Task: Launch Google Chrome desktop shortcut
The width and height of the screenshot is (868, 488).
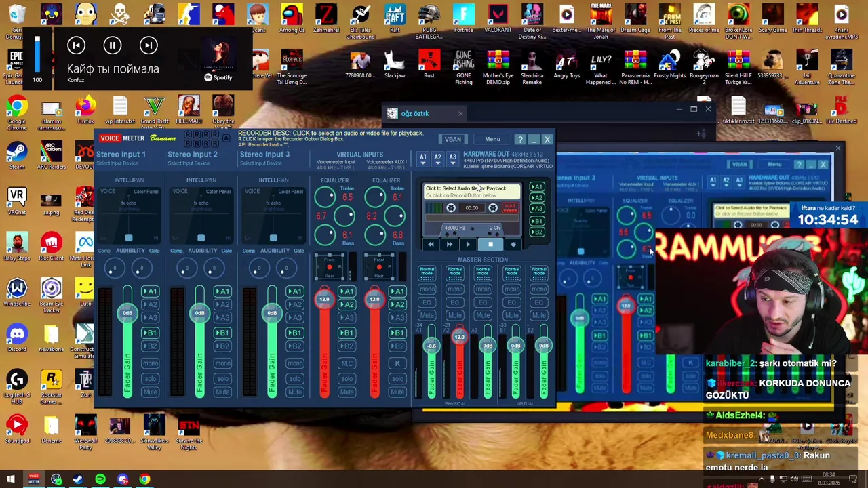Action: (17, 112)
